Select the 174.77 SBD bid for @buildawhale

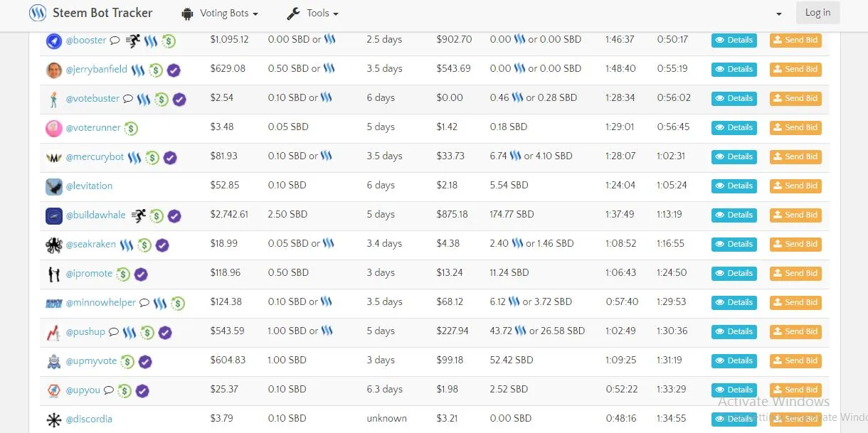(512, 215)
